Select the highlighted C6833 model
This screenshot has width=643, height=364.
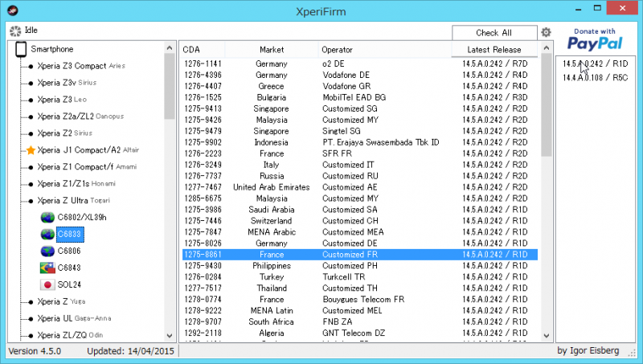pyautogui.click(x=70, y=234)
